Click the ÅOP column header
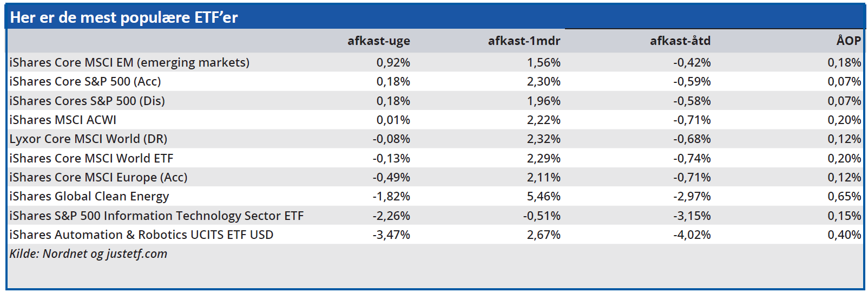868x292 pixels. coord(848,41)
